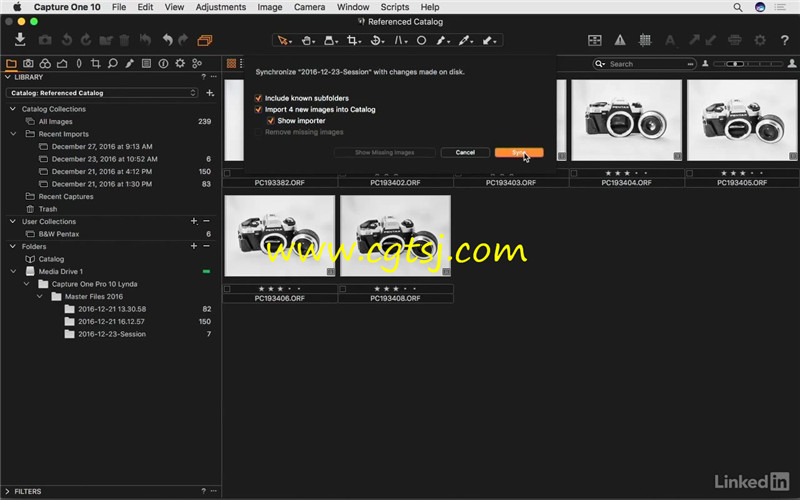Collapse the Capture One Pro 10 Lynda folder

(27, 284)
